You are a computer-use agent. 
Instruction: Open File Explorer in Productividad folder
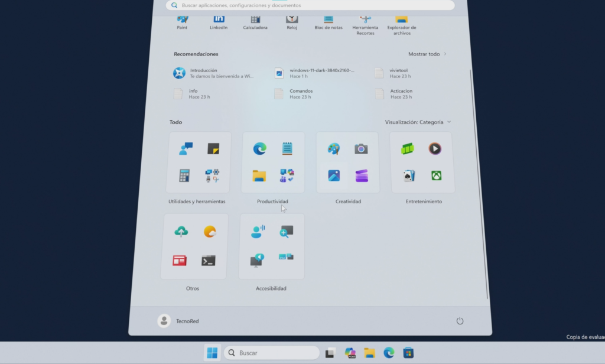[x=259, y=175]
